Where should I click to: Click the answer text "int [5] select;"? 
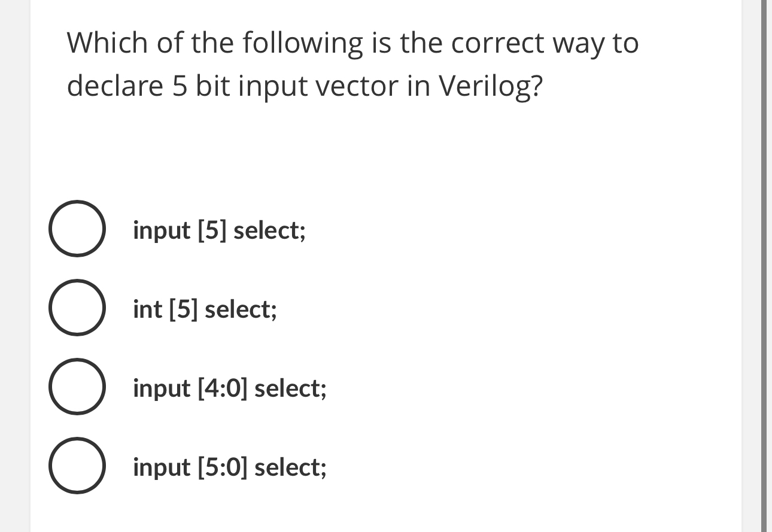point(205,309)
